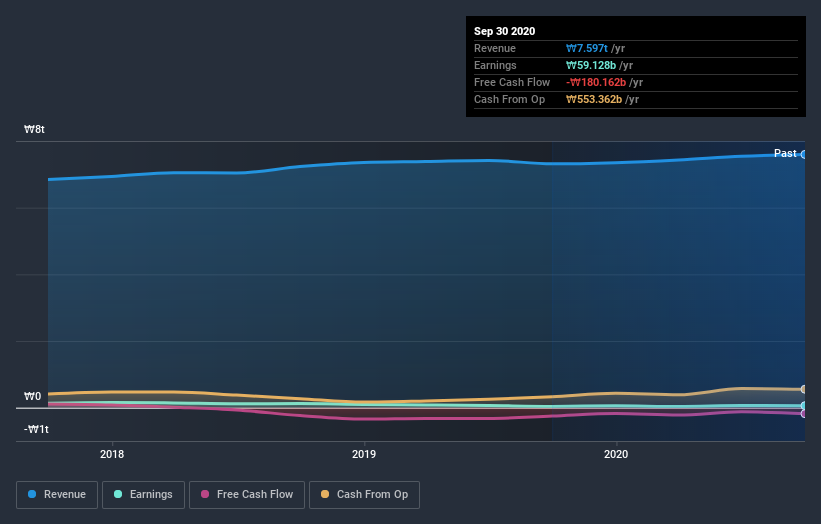The width and height of the screenshot is (821, 524).
Task: Click the 2020 x-axis label
Action: 616,454
